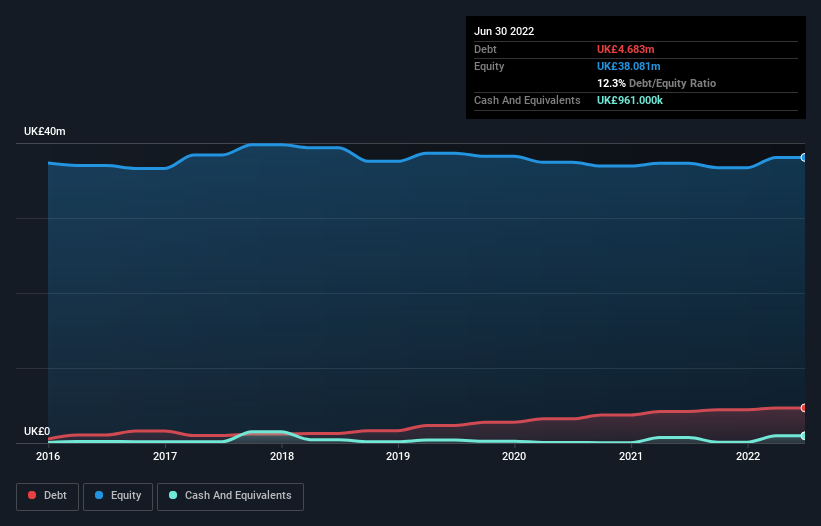Click the Equity line endpoint marker for Jun 2022
The image size is (821, 526).
pos(804,158)
